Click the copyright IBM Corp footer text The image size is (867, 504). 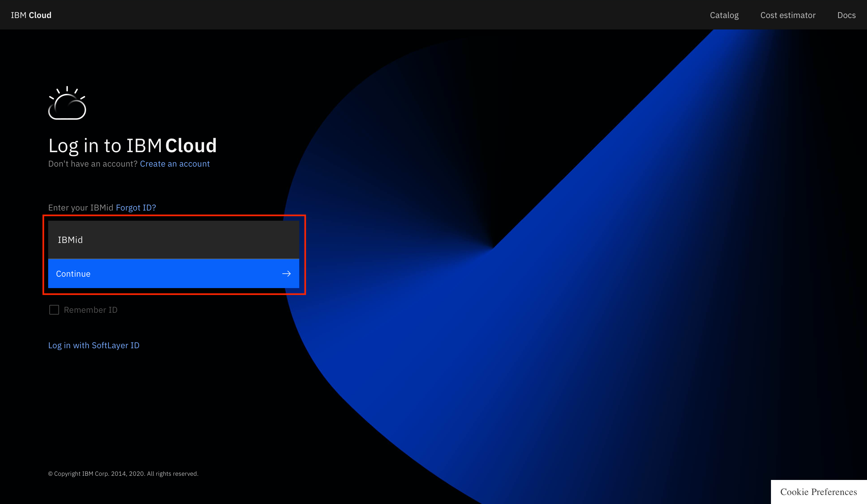(123, 474)
